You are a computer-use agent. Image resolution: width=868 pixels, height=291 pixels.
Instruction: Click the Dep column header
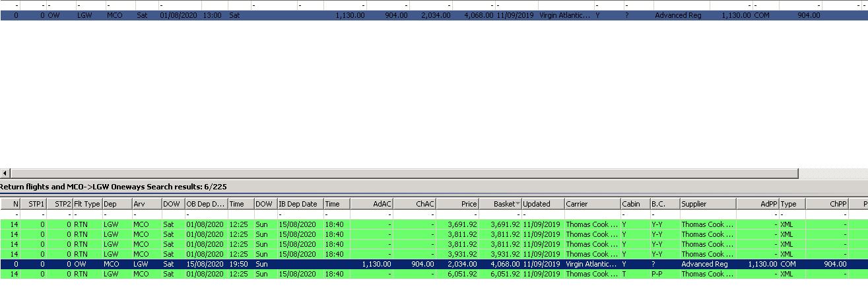click(x=117, y=204)
